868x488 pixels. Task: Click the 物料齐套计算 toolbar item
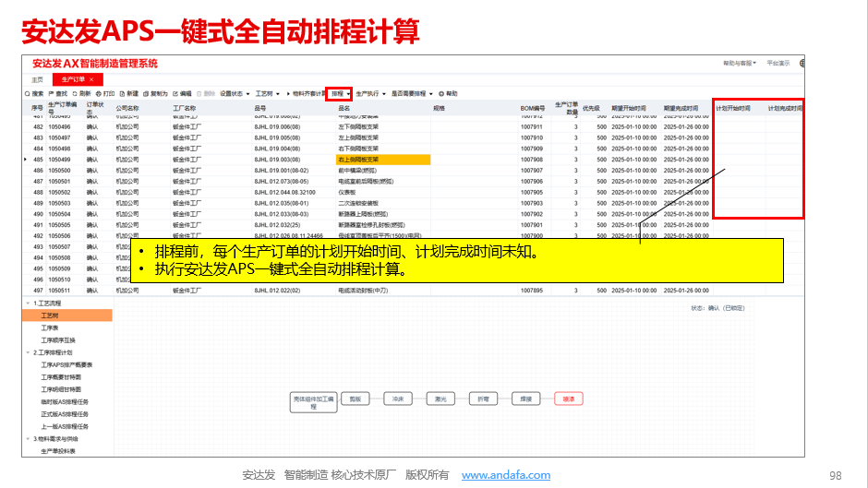(307, 93)
